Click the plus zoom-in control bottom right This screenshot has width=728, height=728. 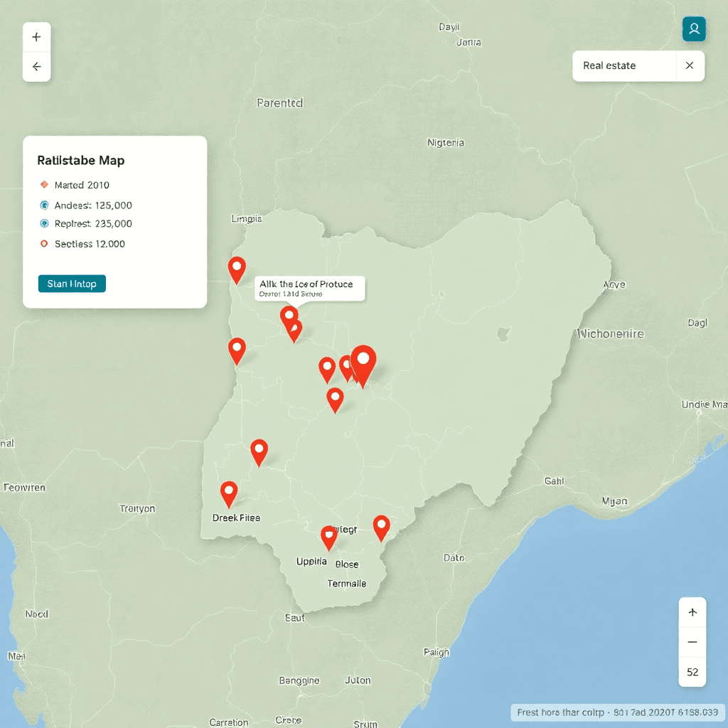692,611
